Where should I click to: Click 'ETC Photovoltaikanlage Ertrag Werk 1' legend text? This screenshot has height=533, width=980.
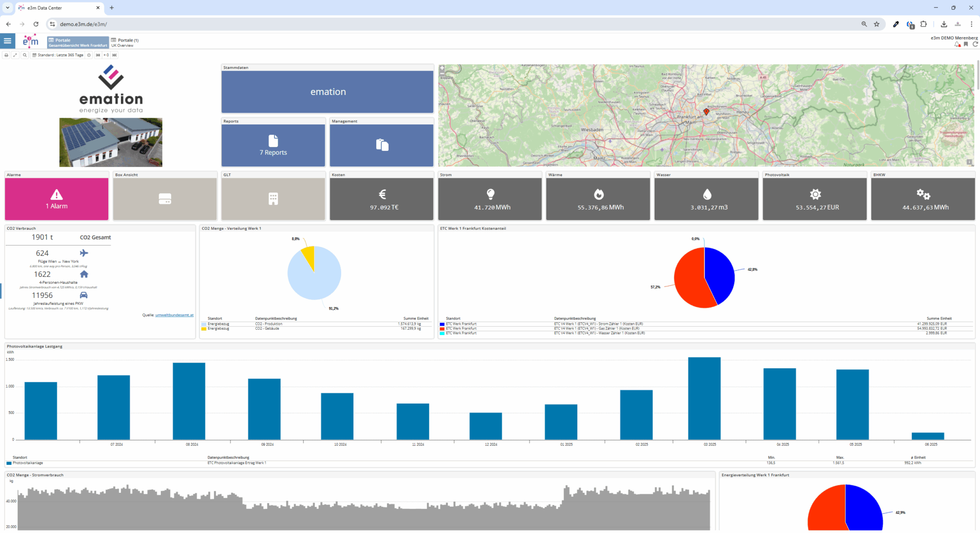coord(237,463)
